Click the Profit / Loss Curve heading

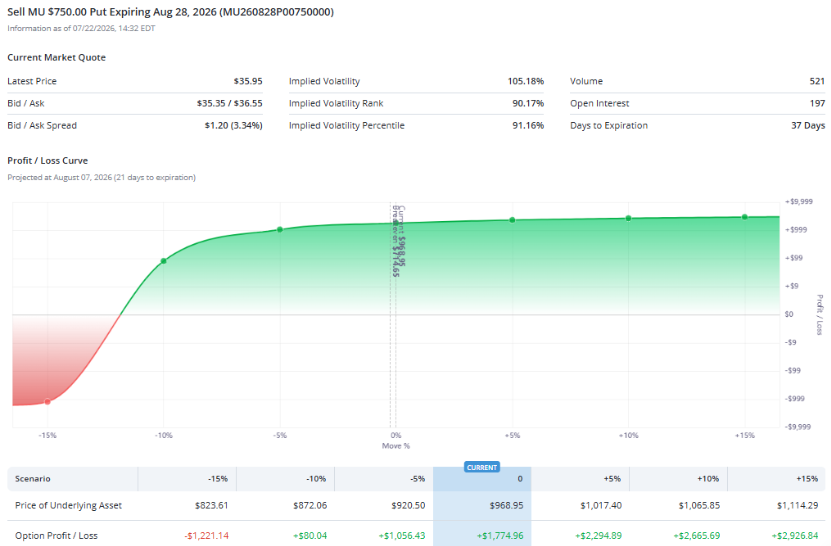(x=48, y=161)
